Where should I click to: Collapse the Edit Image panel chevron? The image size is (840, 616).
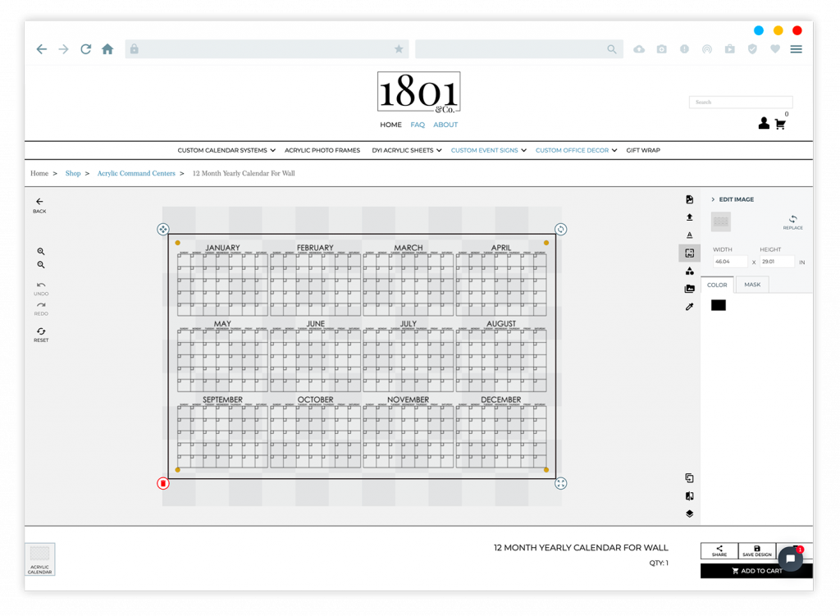713,199
